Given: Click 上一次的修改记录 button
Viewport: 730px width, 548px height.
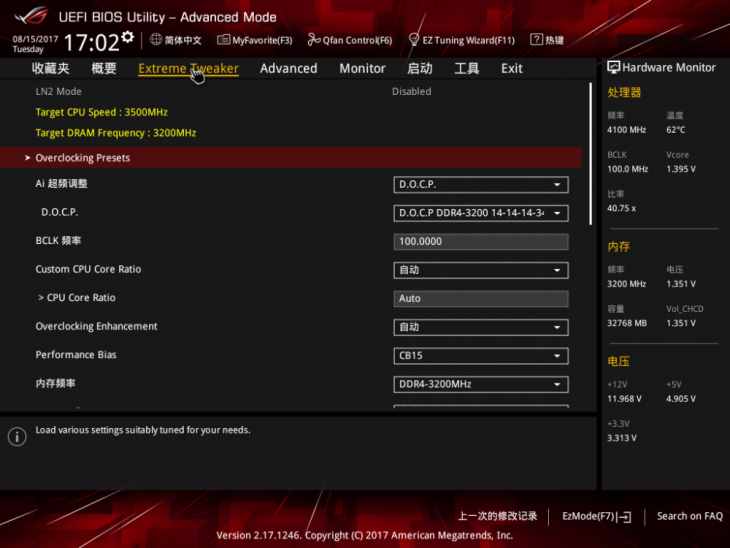Looking at the screenshot, I should [498, 516].
